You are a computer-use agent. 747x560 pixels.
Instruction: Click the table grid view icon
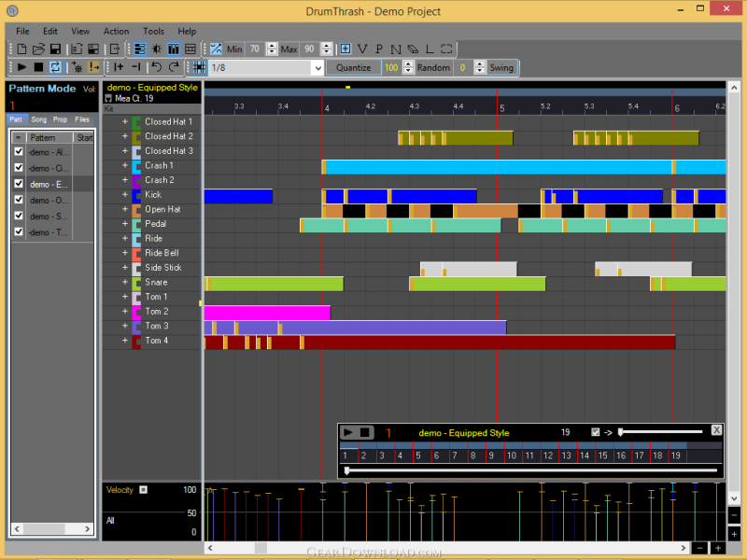point(190,49)
